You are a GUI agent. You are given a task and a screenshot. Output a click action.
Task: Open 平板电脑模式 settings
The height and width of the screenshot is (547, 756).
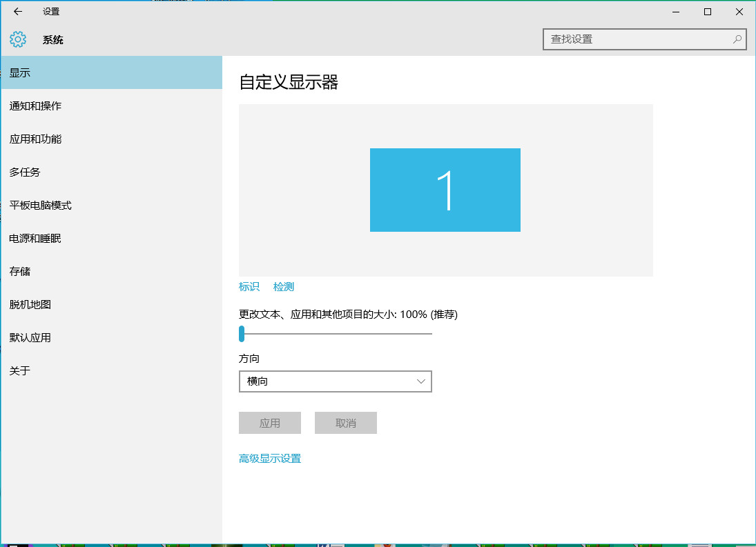[111, 205]
